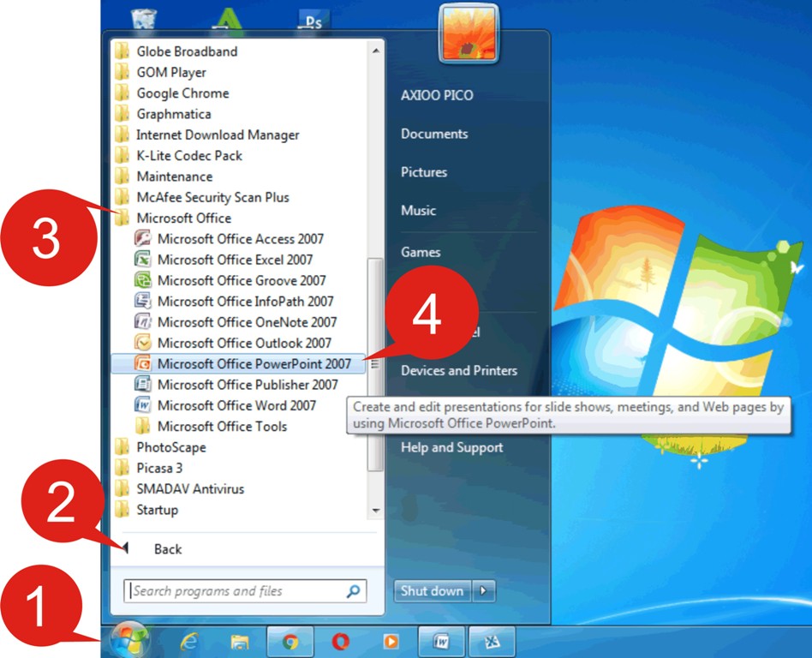Click the Shut down button
Screen dimensions: 812x658
point(432,590)
